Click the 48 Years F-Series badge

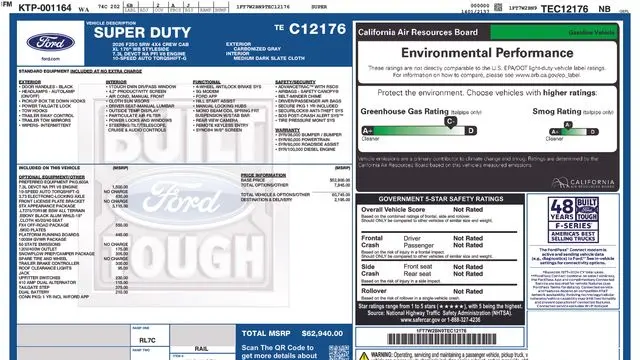point(573,220)
